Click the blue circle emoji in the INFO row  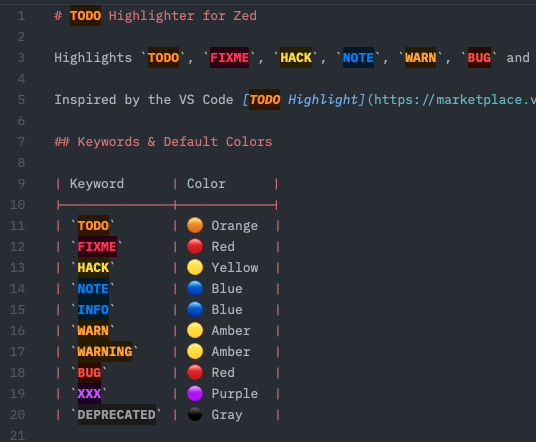[195, 309]
